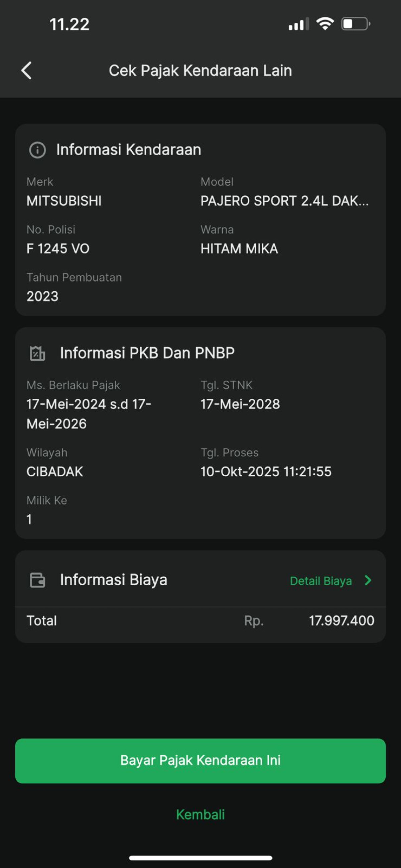401x868 pixels.
Task: Tap the plate number F 1245 VO
Action: point(58,249)
